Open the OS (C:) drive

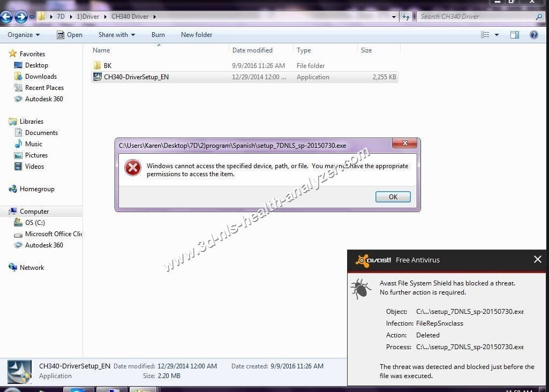33,222
